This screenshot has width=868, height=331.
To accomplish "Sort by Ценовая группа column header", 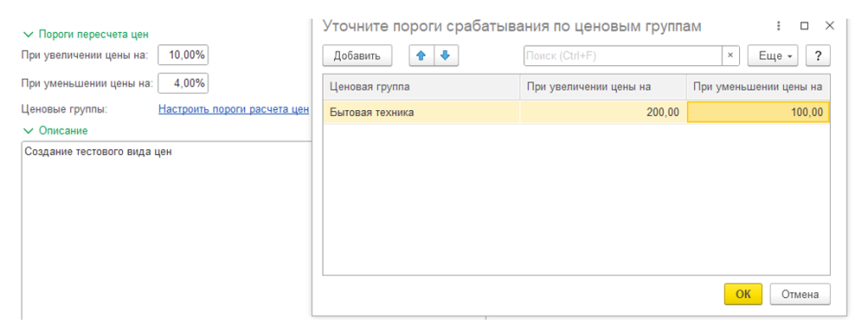I will (x=421, y=87).
